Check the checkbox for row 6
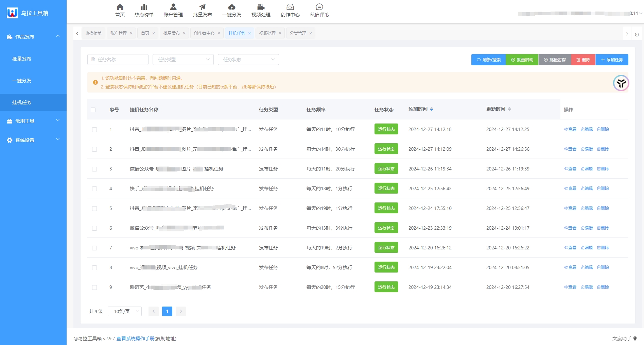This screenshot has width=644, height=345. 94,228
